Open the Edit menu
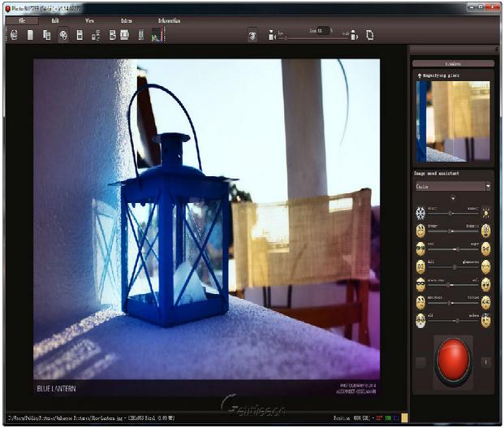This screenshot has height=428, width=504. tap(55, 20)
